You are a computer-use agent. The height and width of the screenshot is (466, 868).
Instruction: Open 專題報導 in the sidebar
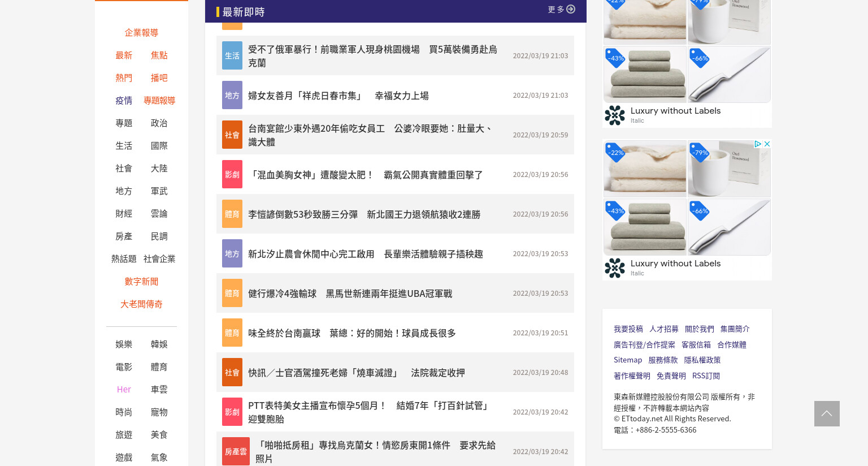click(x=159, y=101)
